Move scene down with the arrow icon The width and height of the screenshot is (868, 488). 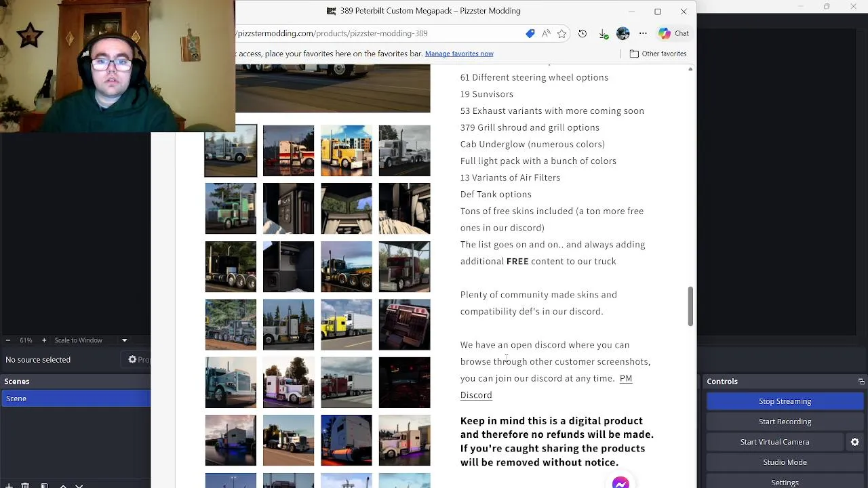(79, 485)
